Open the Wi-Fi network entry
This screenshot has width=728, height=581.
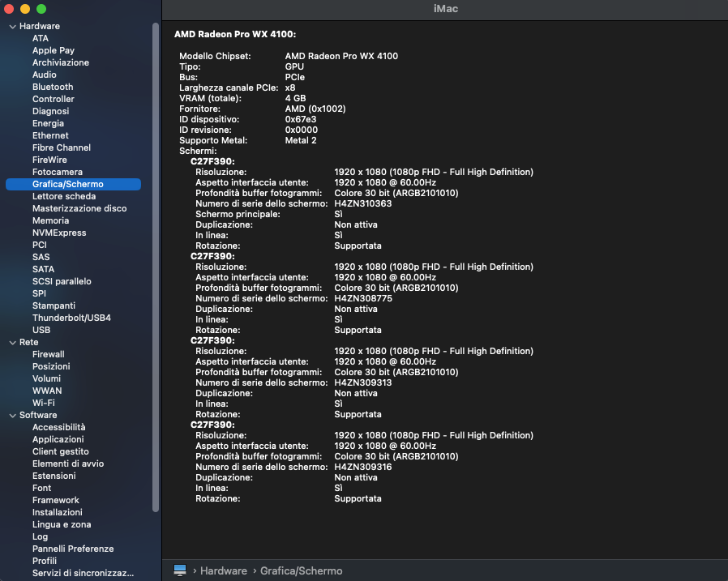point(44,403)
